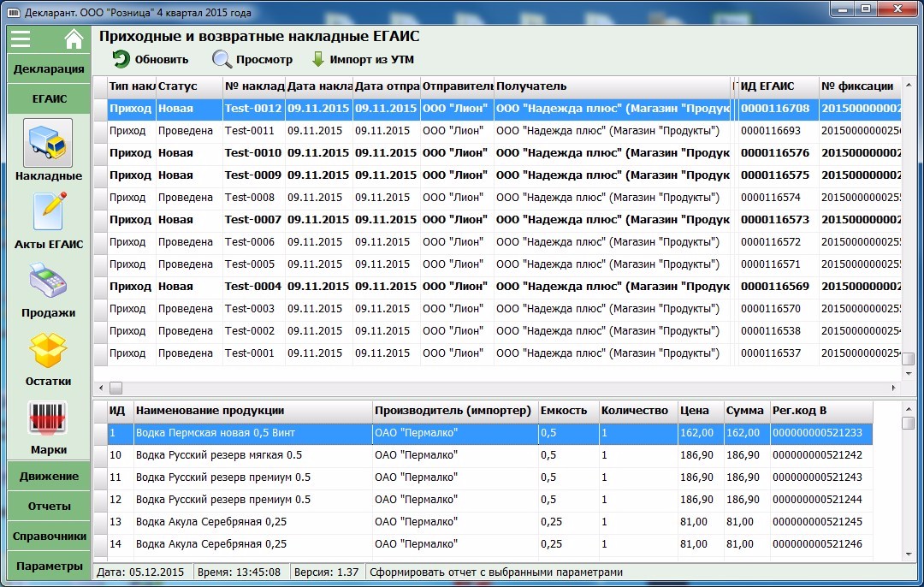The width and height of the screenshot is (924, 587).
Task: Click Обновить refresh button
Action: pos(151,59)
